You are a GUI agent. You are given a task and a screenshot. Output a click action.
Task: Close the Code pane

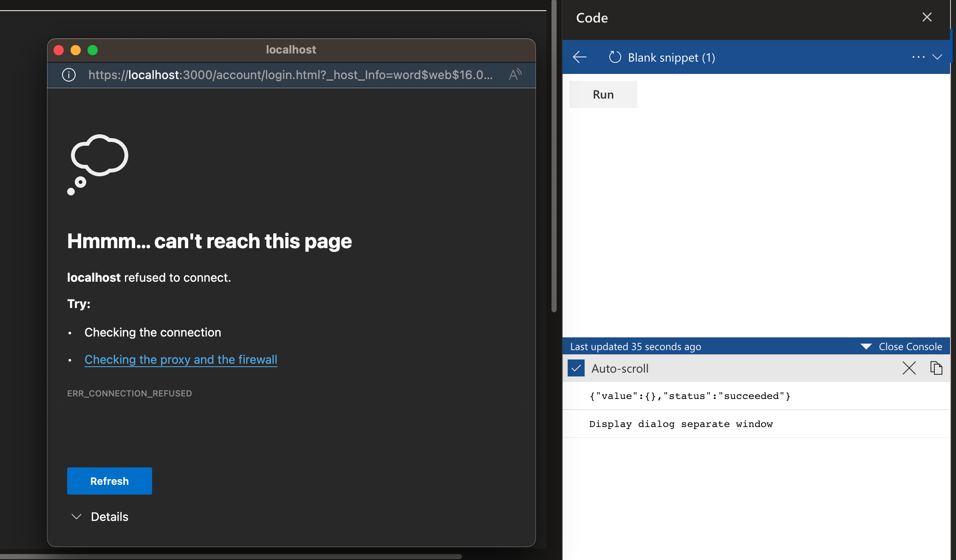click(x=927, y=17)
